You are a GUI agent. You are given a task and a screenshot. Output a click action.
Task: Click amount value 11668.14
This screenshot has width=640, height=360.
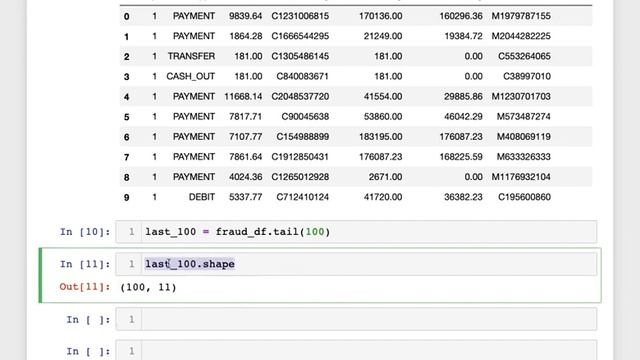coord(243,96)
